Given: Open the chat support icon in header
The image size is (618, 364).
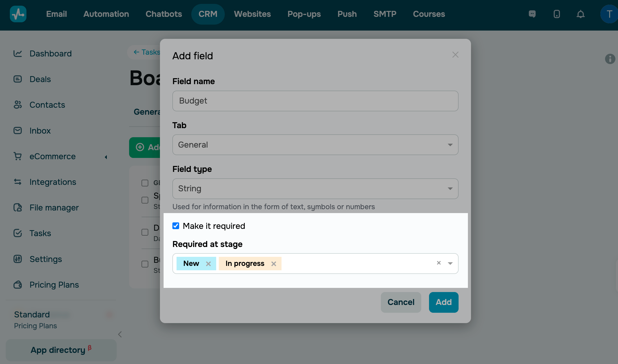Looking at the screenshot, I should 532,14.
